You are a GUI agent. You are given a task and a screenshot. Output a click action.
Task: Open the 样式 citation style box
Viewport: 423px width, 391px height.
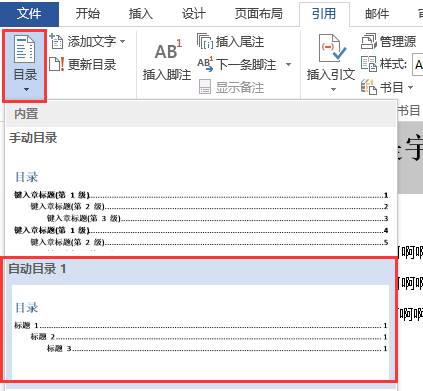418,64
